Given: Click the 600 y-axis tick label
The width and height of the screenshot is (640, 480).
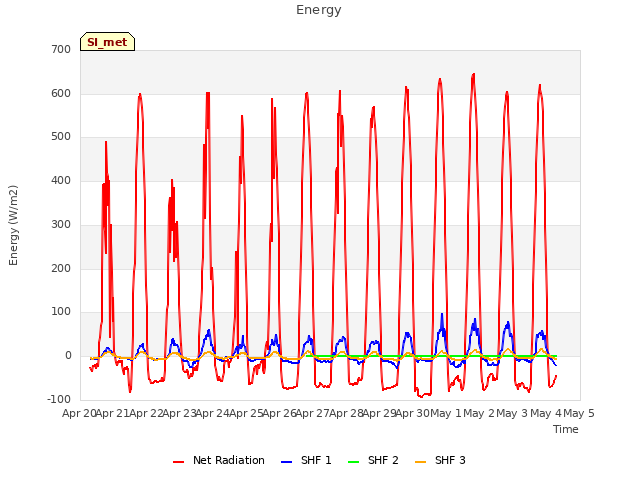Looking at the screenshot, I should click(61, 93).
